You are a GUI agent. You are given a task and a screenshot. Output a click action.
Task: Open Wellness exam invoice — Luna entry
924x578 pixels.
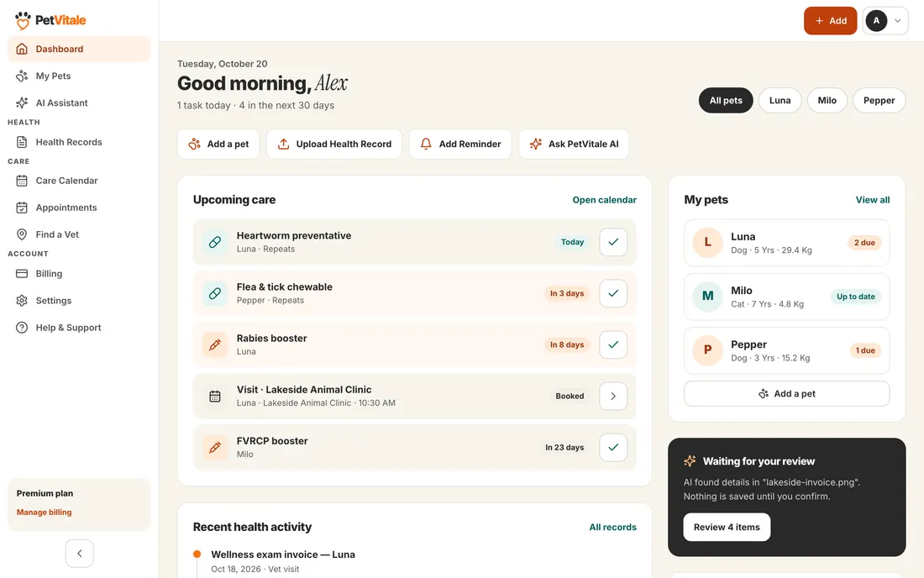tap(283, 554)
